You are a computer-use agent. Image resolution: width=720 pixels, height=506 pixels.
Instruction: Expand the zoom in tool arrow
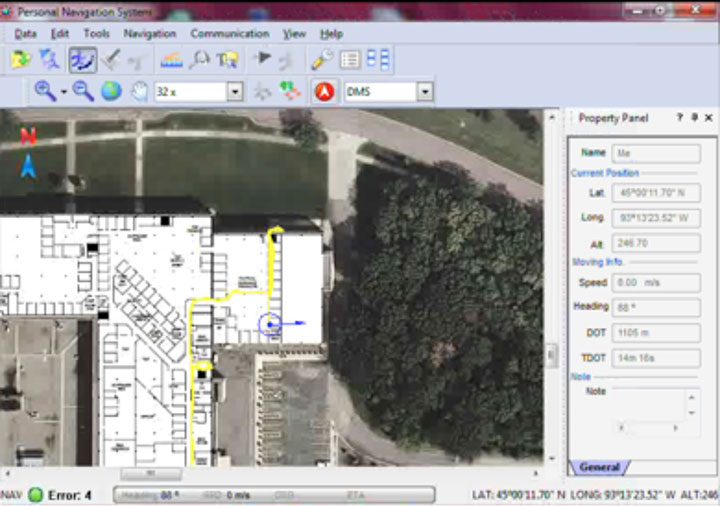63,92
